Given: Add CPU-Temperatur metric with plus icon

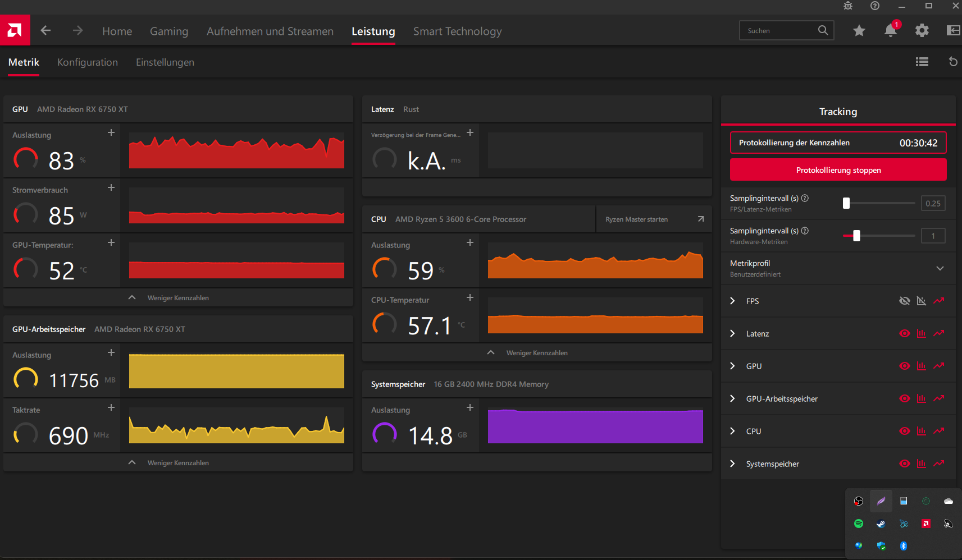Looking at the screenshot, I should [470, 297].
